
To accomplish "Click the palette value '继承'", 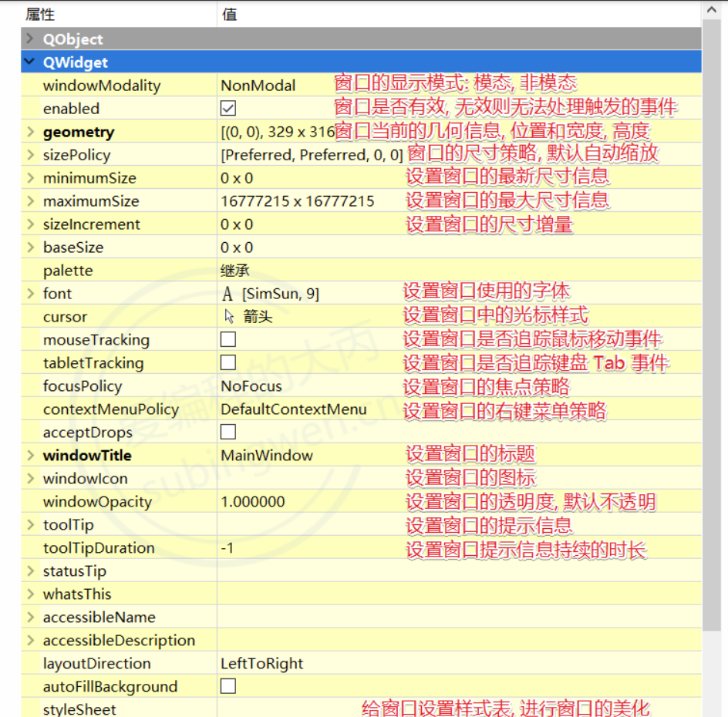I will click(235, 270).
